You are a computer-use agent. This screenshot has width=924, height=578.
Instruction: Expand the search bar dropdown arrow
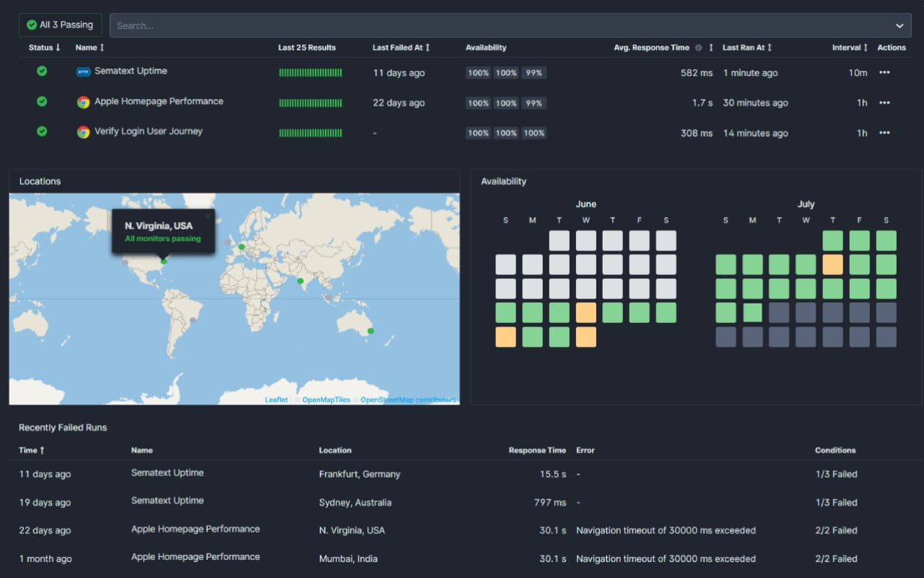(899, 25)
